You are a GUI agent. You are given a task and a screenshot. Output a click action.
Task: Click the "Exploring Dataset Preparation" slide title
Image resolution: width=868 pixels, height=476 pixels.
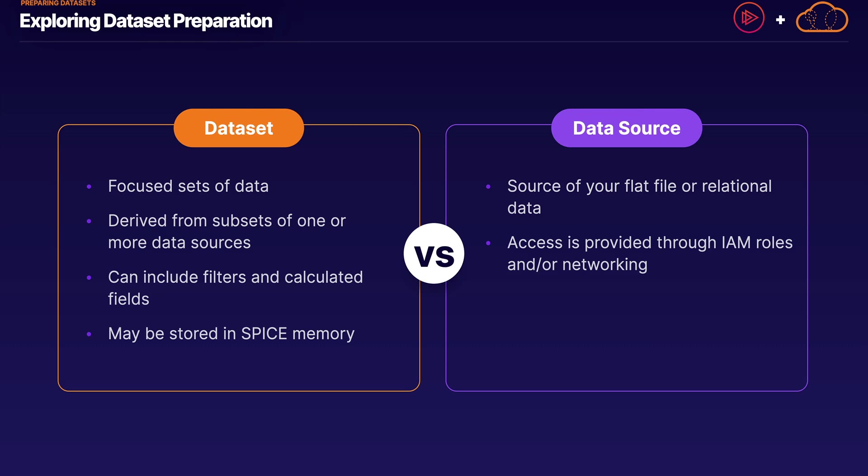146,21
